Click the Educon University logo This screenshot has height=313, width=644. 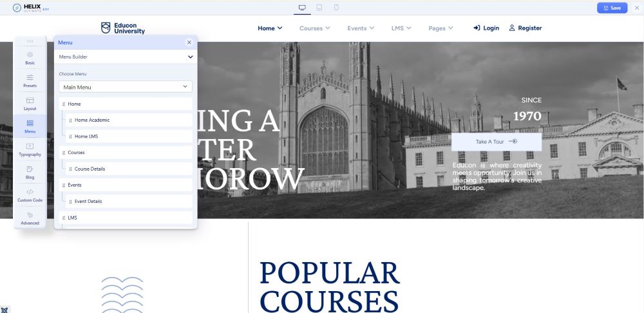click(123, 28)
